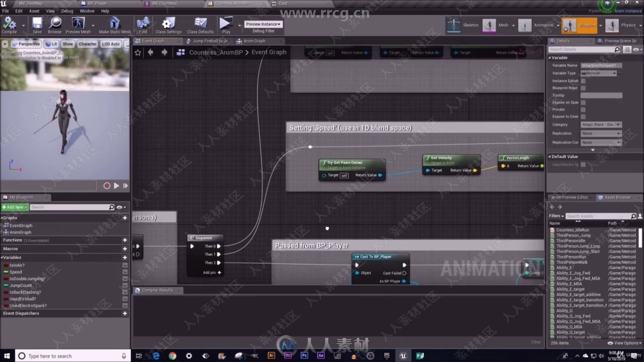
Task: Open Variable Type Boolean dropdown
Action: pos(599,73)
